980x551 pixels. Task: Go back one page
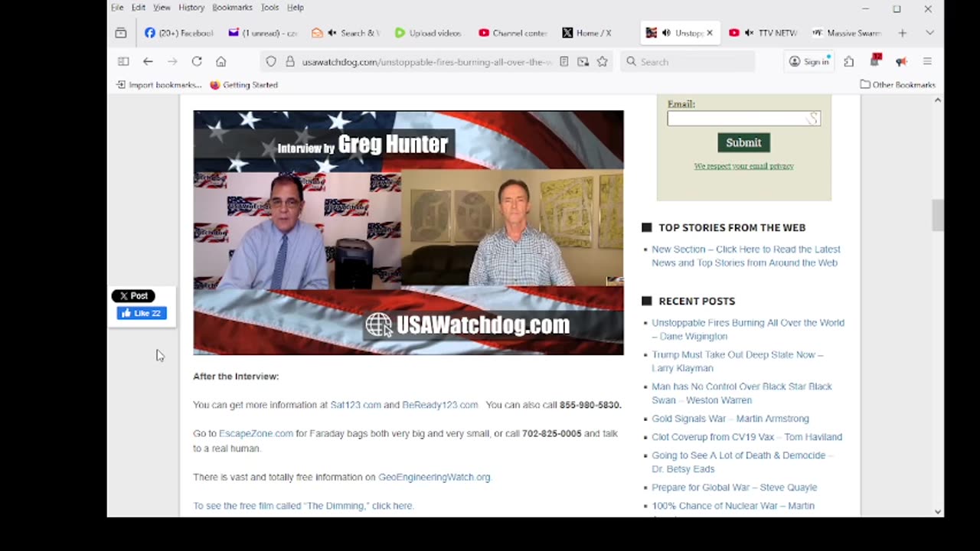[148, 61]
